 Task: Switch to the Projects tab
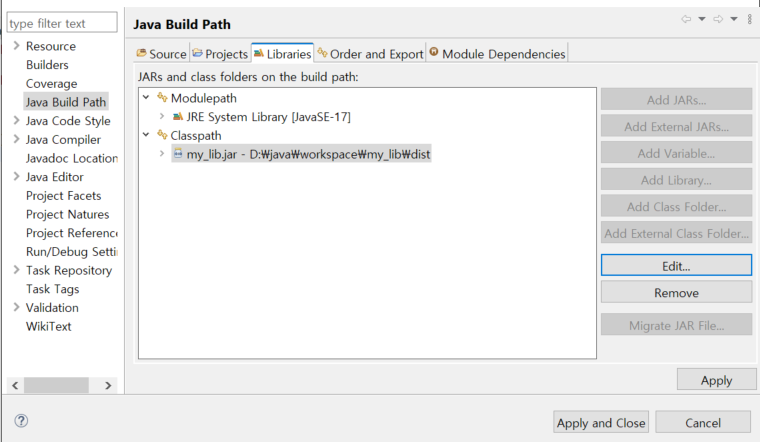click(220, 54)
